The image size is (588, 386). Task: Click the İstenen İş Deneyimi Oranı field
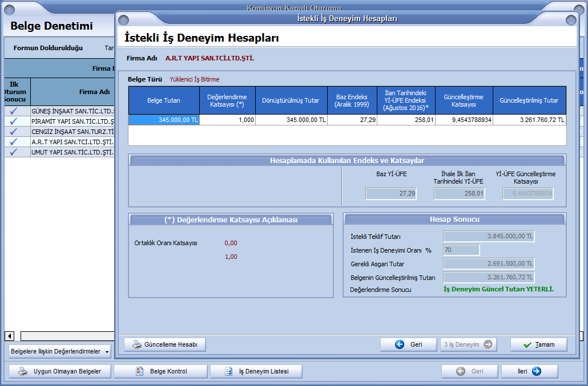click(x=461, y=250)
